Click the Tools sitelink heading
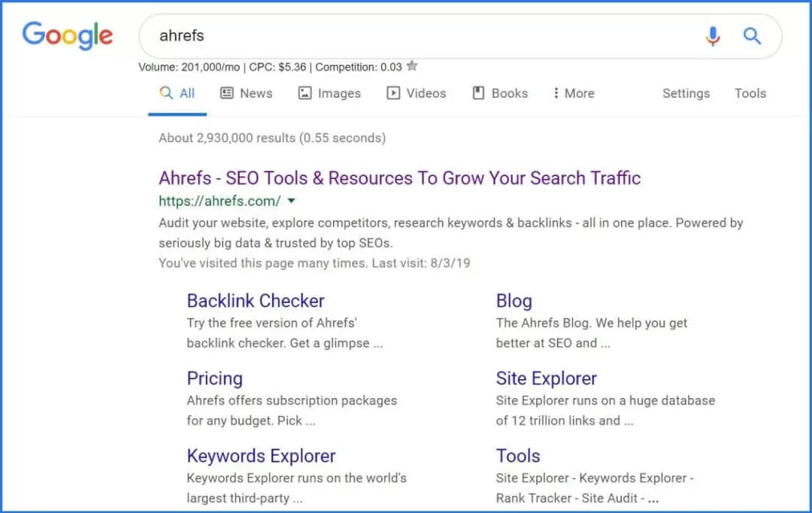Image resolution: width=812 pixels, height=513 pixels. pyautogui.click(x=518, y=456)
